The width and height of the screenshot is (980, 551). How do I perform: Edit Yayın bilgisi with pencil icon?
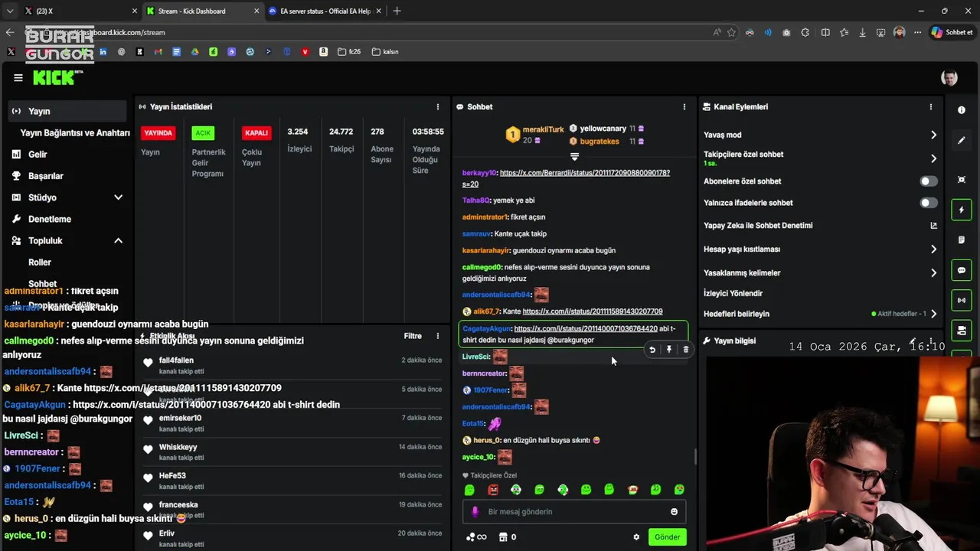click(x=913, y=341)
